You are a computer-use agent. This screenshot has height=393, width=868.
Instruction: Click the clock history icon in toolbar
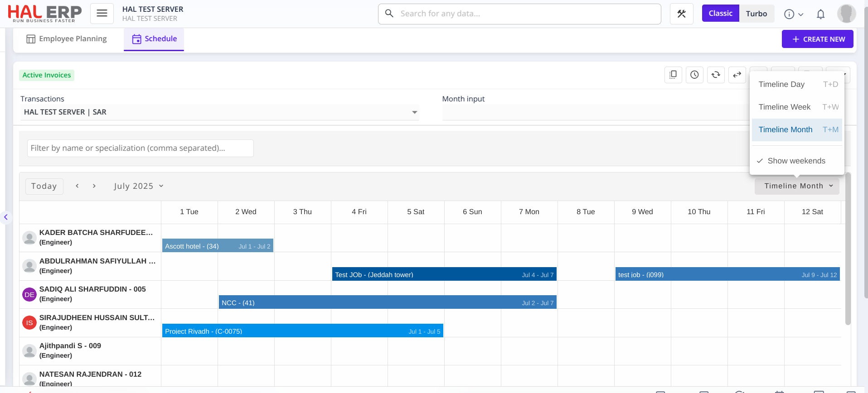click(x=694, y=75)
